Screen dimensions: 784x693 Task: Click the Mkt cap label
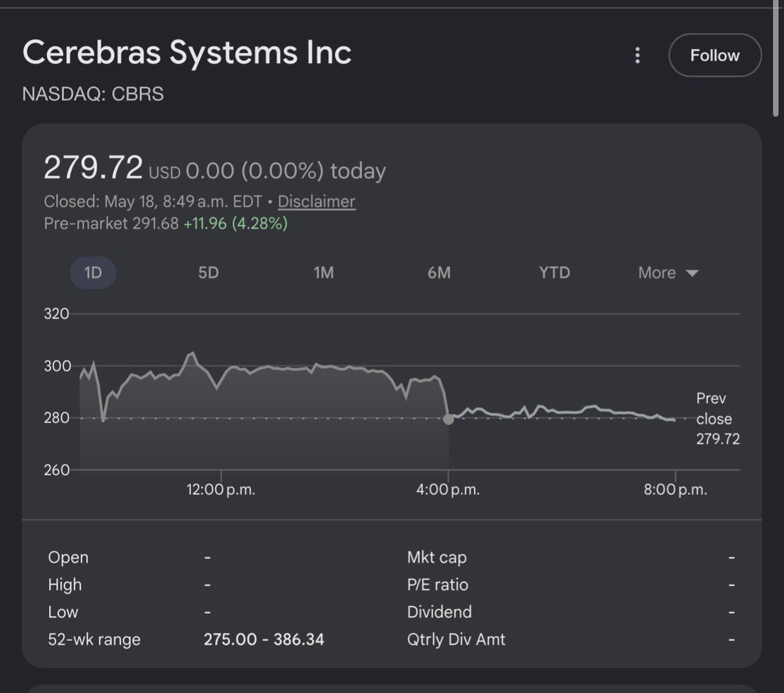click(437, 558)
